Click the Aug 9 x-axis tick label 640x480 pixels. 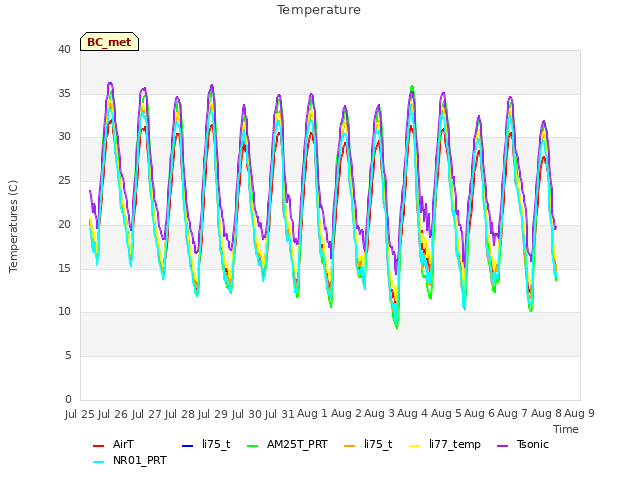point(580,414)
